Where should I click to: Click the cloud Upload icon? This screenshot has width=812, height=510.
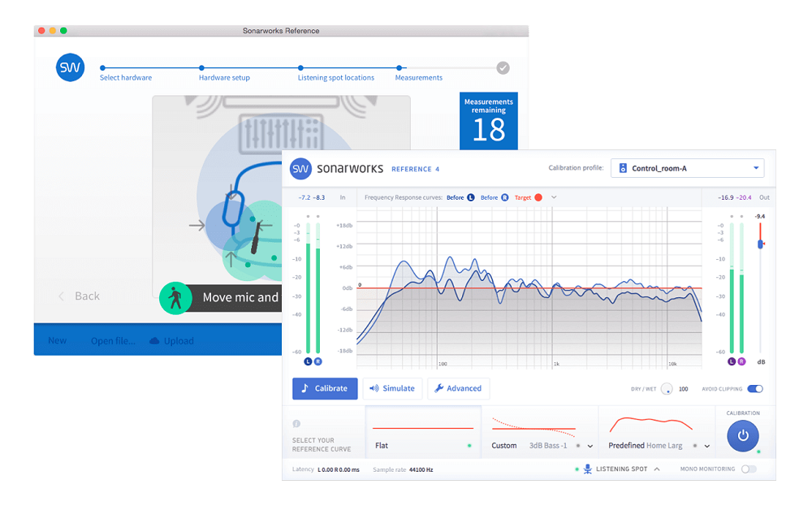pyautogui.click(x=154, y=341)
